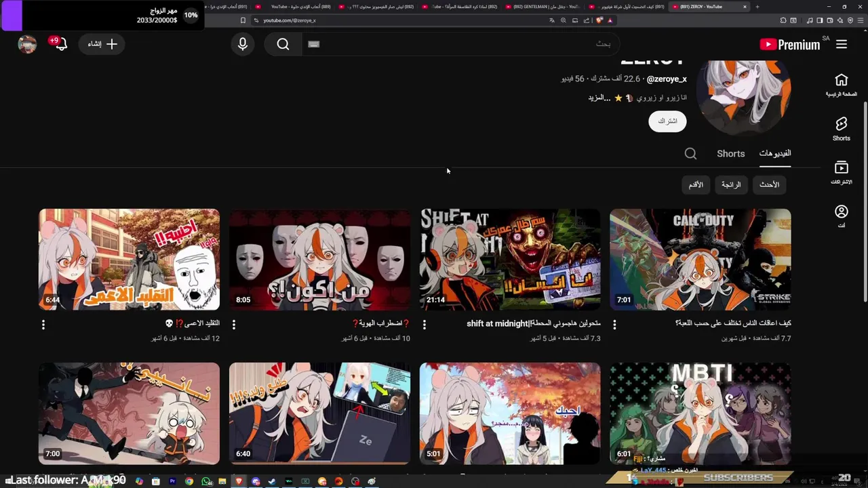The width and height of the screenshot is (868, 488).
Task: Open the 5:01 autumn video thumbnail
Action: coord(510,413)
